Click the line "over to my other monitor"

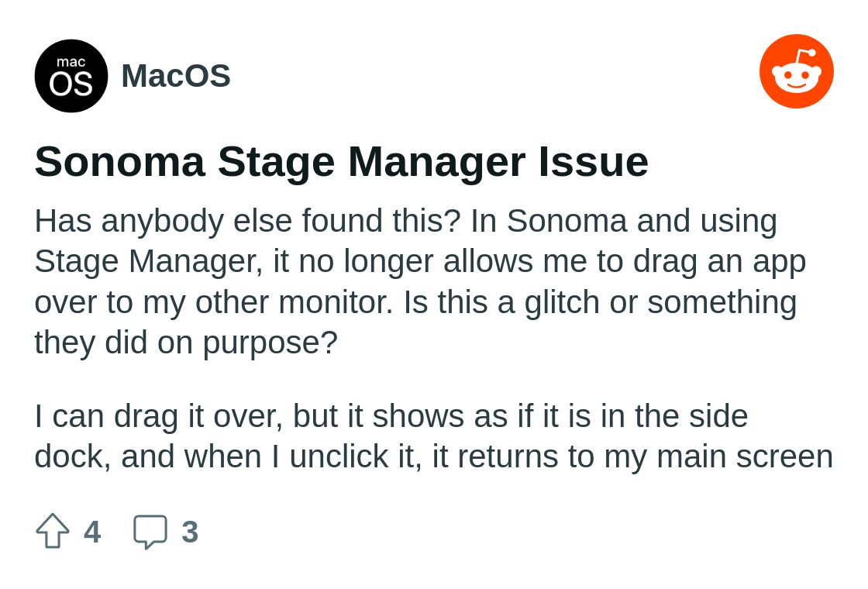(415, 302)
